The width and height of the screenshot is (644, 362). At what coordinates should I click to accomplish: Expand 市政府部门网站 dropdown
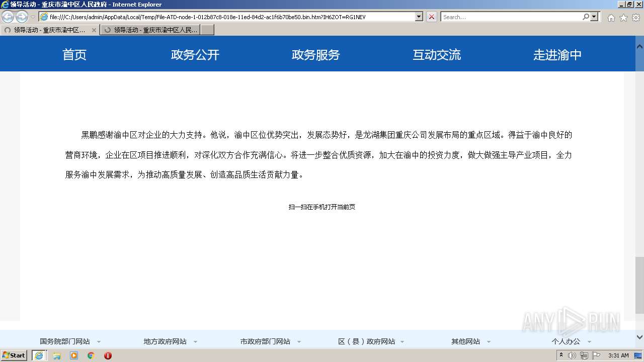coord(299,342)
